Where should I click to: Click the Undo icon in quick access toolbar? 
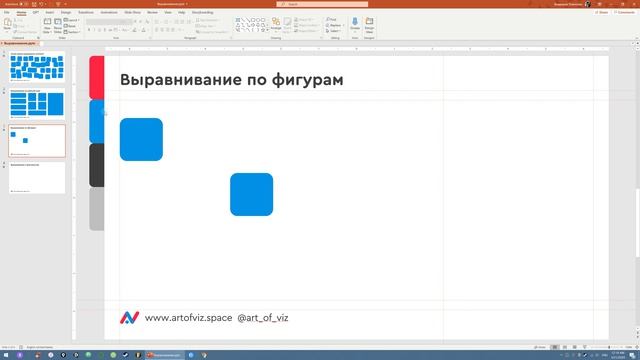click(x=41, y=4)
